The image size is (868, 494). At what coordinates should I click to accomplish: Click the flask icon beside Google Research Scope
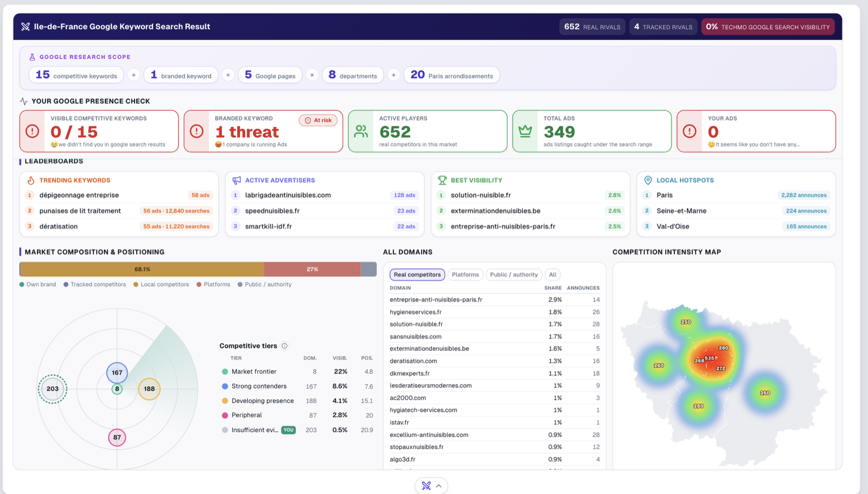[x=32, y=57]
